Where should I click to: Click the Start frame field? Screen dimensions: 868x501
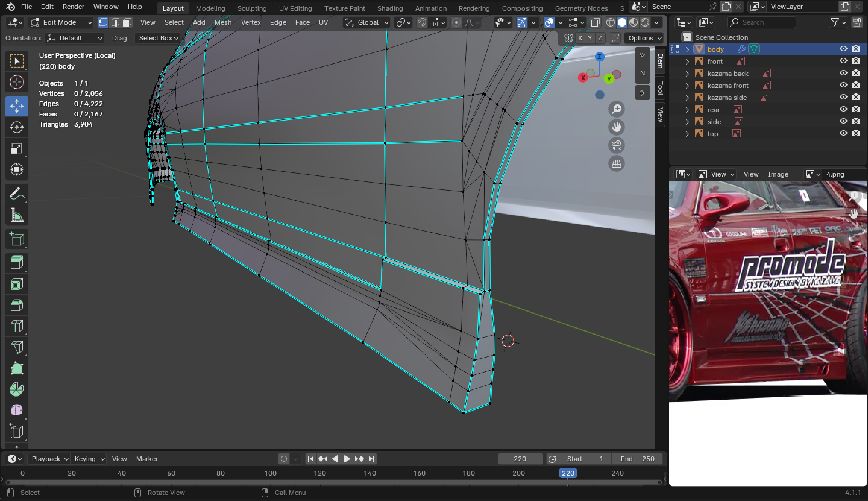pyautogui.click(x=585, y=459)
